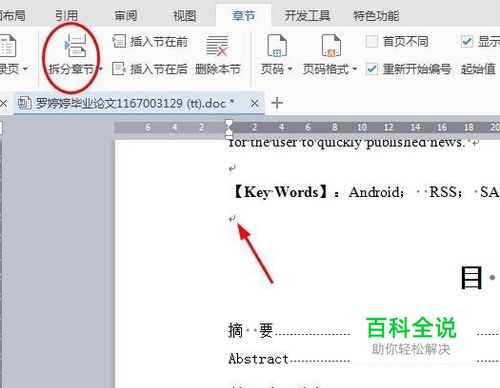Click the RSS keyword text
The width and height of the screenshot is (500, 388).
(x=443, y=192)
